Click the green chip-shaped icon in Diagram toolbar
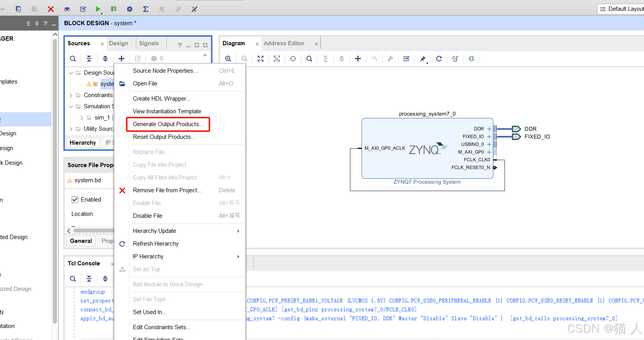 [471, 58]
